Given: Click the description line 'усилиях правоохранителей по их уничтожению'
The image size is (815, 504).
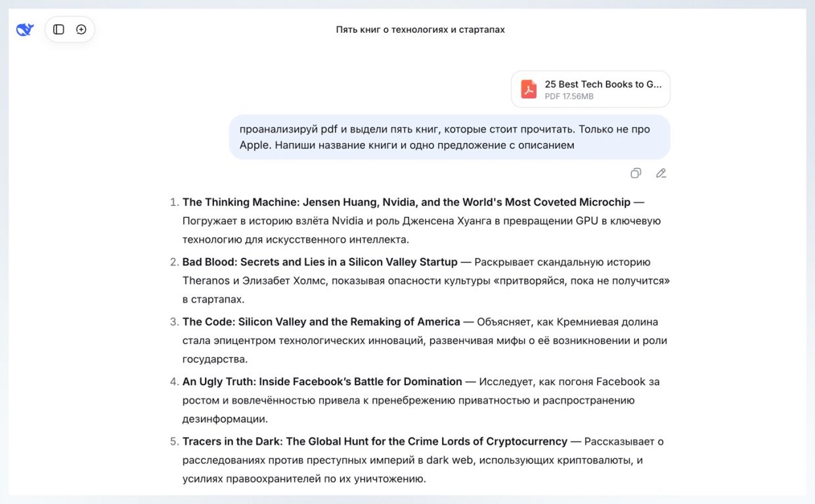Looking at the screenshot, I should (x=304, y=478).
